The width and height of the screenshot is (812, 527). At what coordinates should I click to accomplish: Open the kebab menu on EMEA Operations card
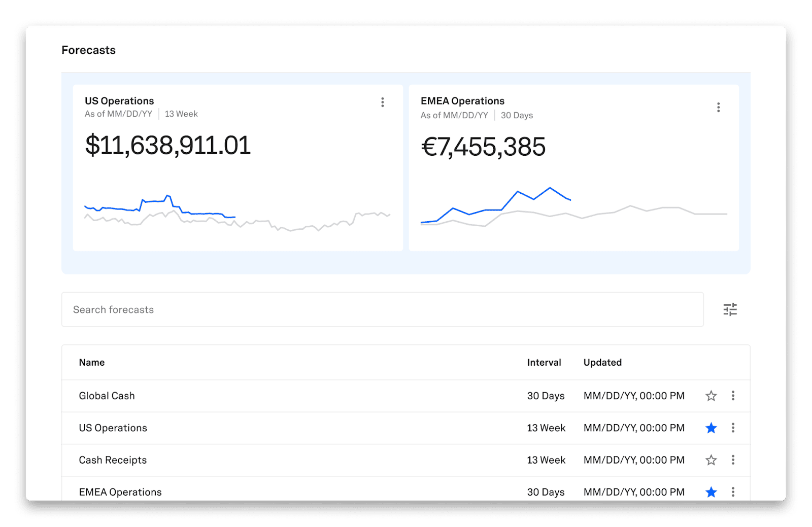[719, 107]
